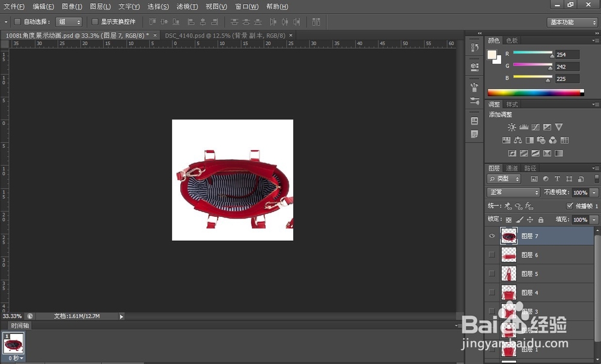Open the 填充 fill slider arrow
Screen dimensions: 601x364
point(594,220)
